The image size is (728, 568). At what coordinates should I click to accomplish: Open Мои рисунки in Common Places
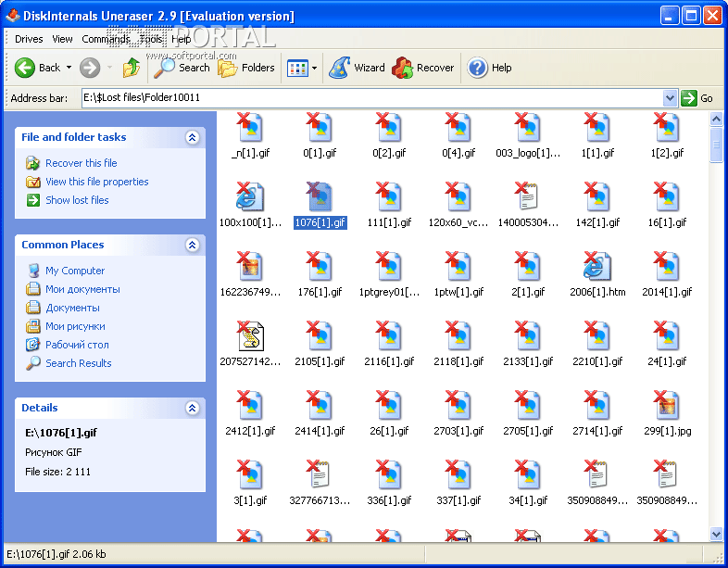[x=75, y=326]
